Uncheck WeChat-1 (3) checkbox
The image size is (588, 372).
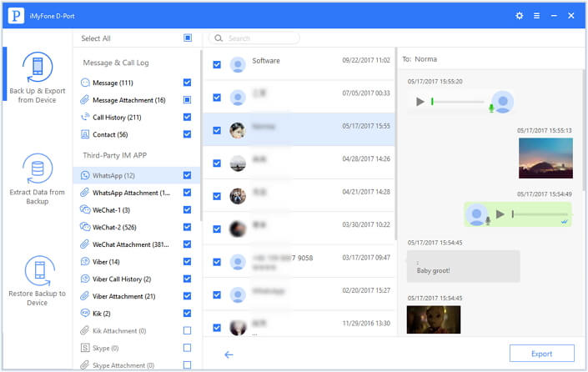[x=187, y=209]
